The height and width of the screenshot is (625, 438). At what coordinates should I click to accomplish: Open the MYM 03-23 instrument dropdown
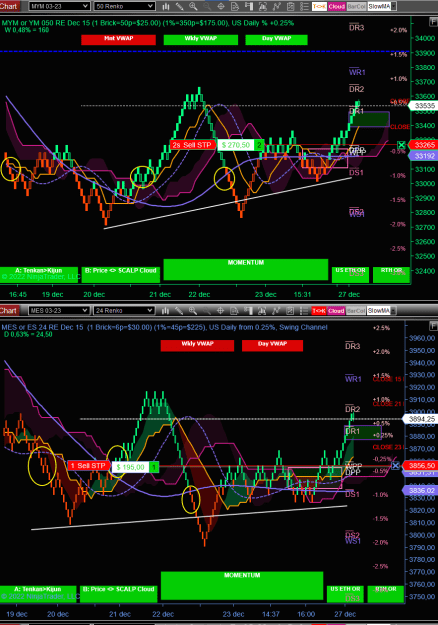click(59, 6)
